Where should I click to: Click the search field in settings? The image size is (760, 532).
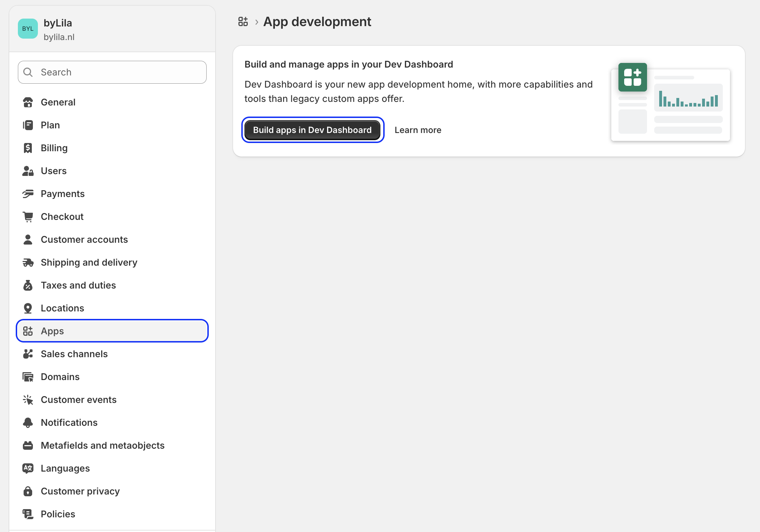point(112,72)
